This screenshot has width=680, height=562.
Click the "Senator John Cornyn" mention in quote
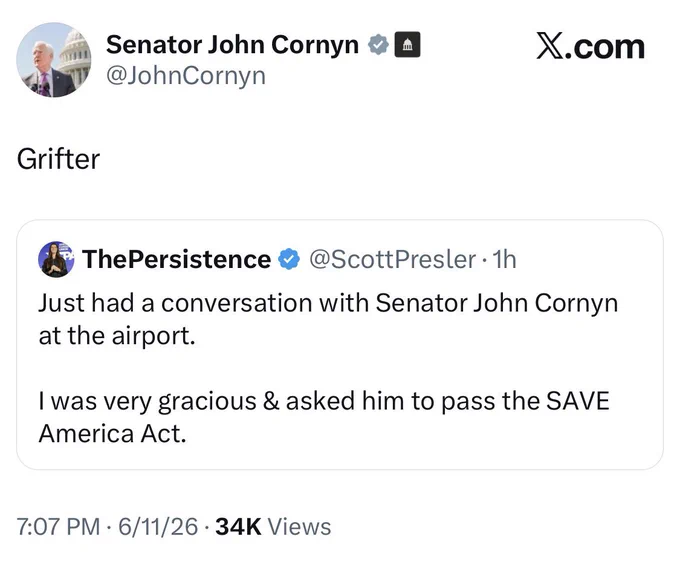pyautogui.click(x=497, y=303)
